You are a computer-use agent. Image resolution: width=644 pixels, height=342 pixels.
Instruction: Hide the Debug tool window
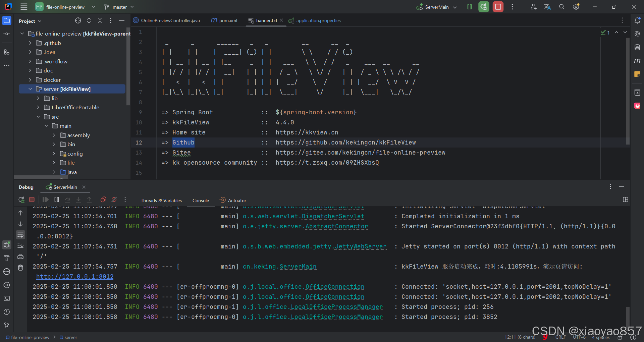[x=622, y=186]
